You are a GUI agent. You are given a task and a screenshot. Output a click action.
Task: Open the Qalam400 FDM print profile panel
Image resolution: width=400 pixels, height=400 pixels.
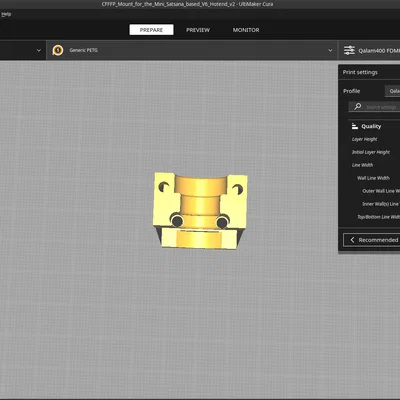click(369, 50)
